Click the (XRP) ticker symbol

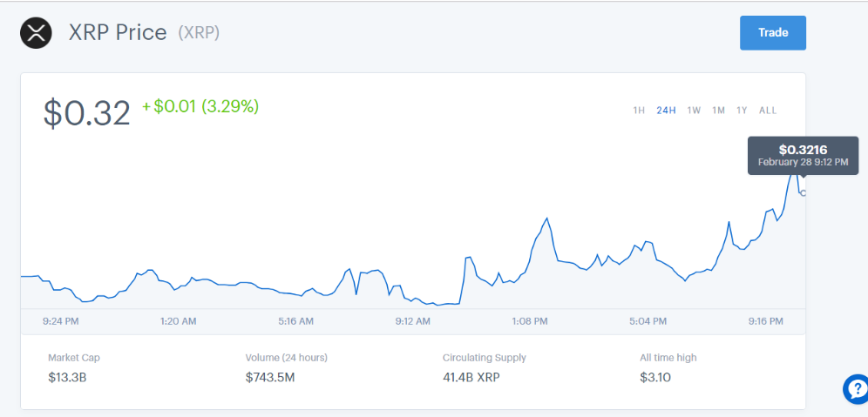(199, 33)
